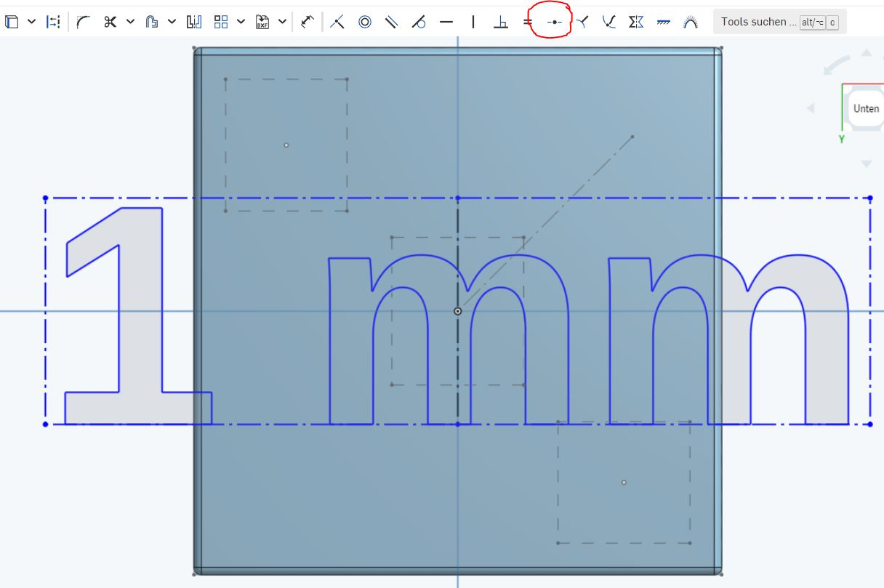Open the Offset tool dropdown arrow
The height and width of the screenshot is (588, 884).
click(x=172, y=22)
